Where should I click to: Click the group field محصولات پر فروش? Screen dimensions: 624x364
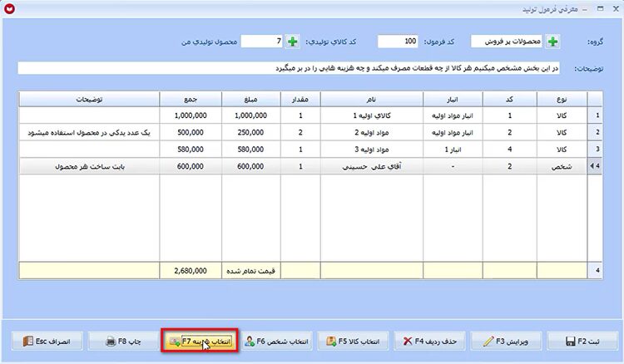tap(507, 42)
